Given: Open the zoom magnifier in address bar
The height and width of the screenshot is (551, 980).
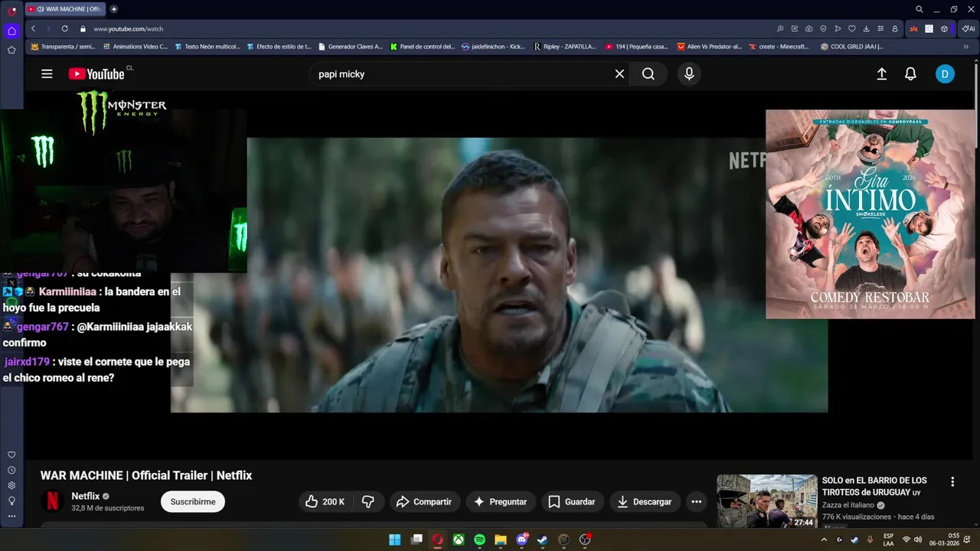Looking at the screenshot, I should coord(780,28).
